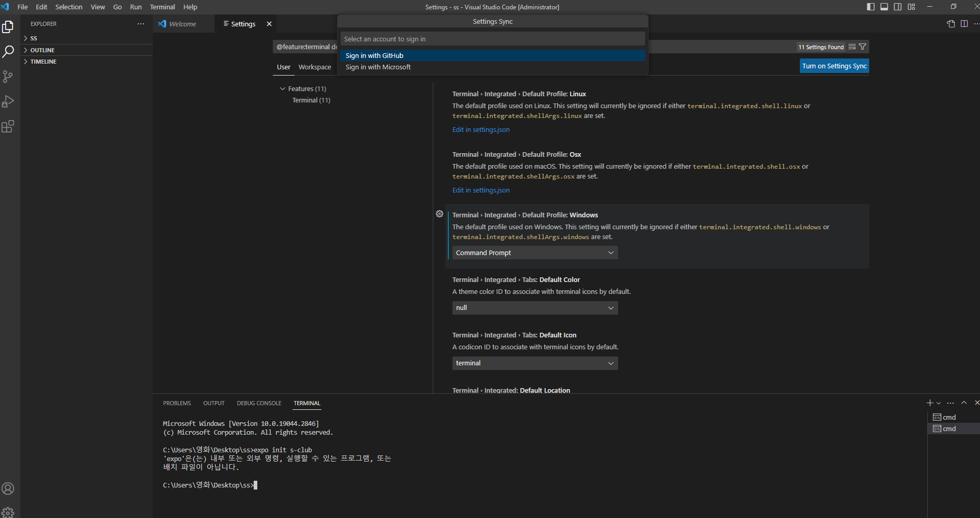
Task: Select the second cmd terminal in list
Action: [x=953, y=428]
